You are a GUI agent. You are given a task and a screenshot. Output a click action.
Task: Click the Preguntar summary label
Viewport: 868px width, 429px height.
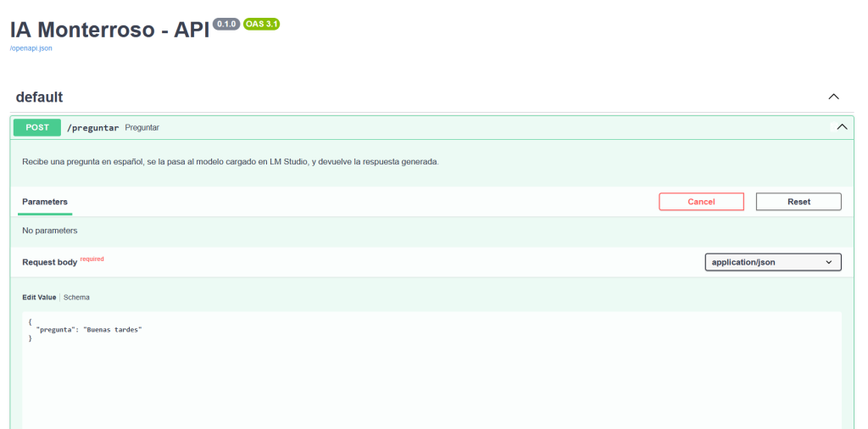(142, 128)
